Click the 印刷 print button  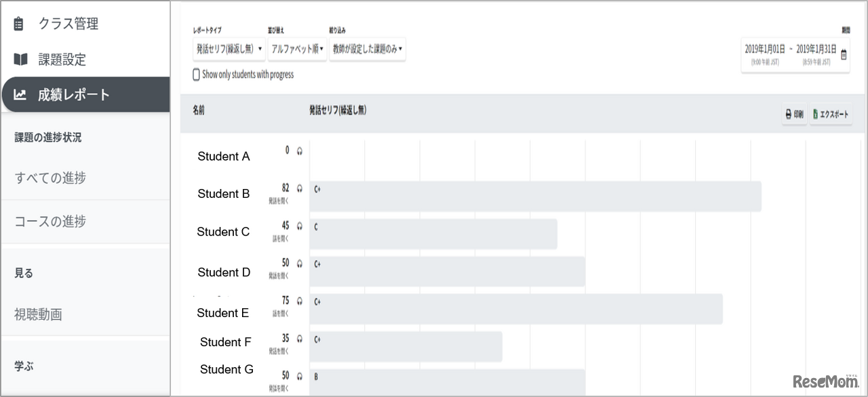(x=794, y=114)
